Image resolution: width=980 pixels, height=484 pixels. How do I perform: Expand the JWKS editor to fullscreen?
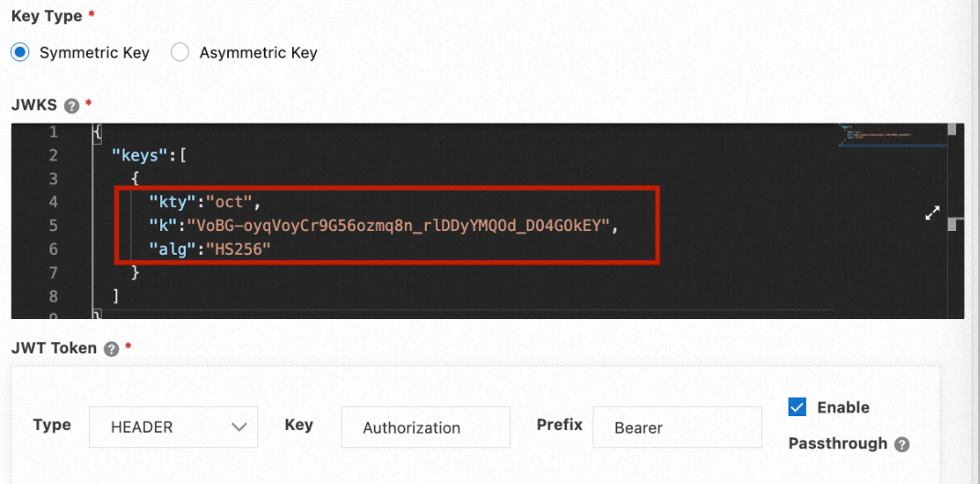point(932,214)
